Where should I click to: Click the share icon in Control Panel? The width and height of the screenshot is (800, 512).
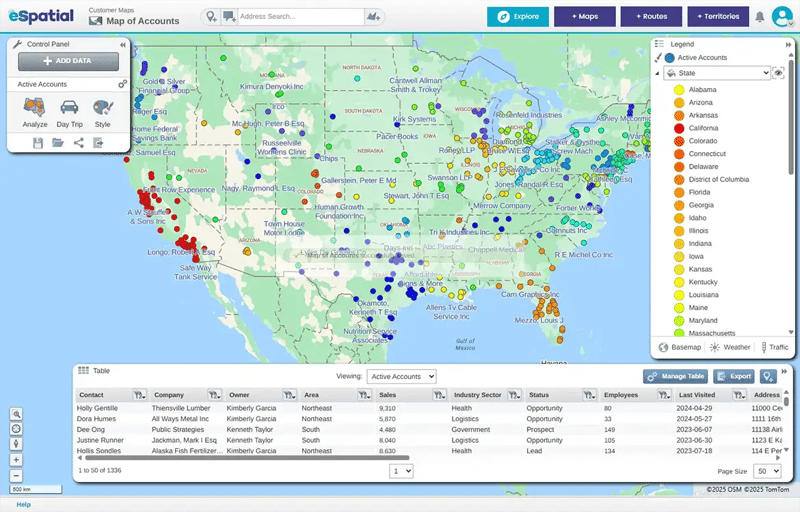[78, 143]
